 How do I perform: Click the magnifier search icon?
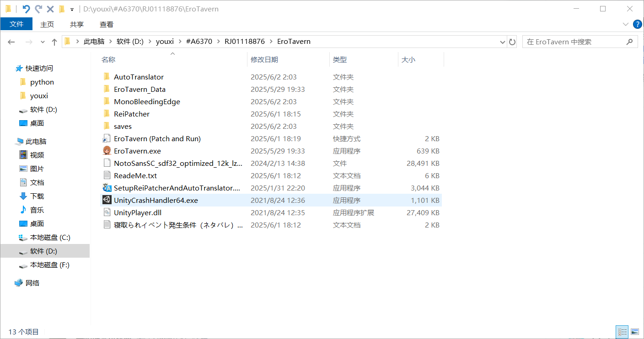click(x=629, y=42)
